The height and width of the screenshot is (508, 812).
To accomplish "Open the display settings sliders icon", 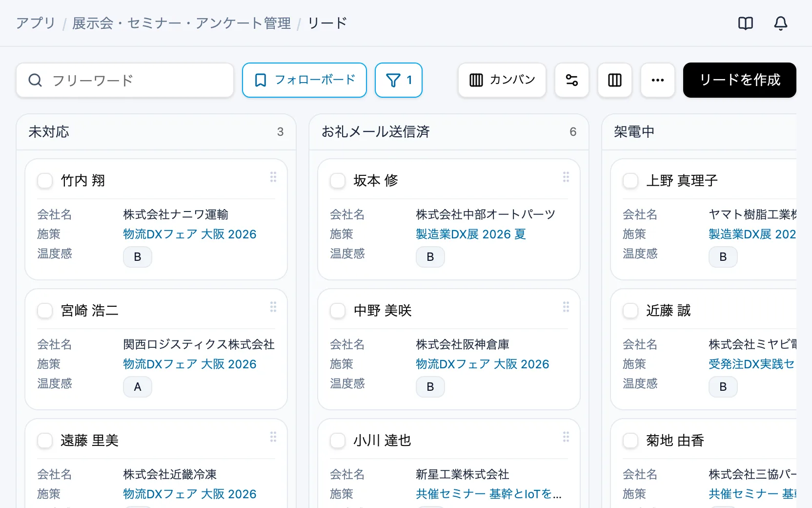I will pos(572,80).
